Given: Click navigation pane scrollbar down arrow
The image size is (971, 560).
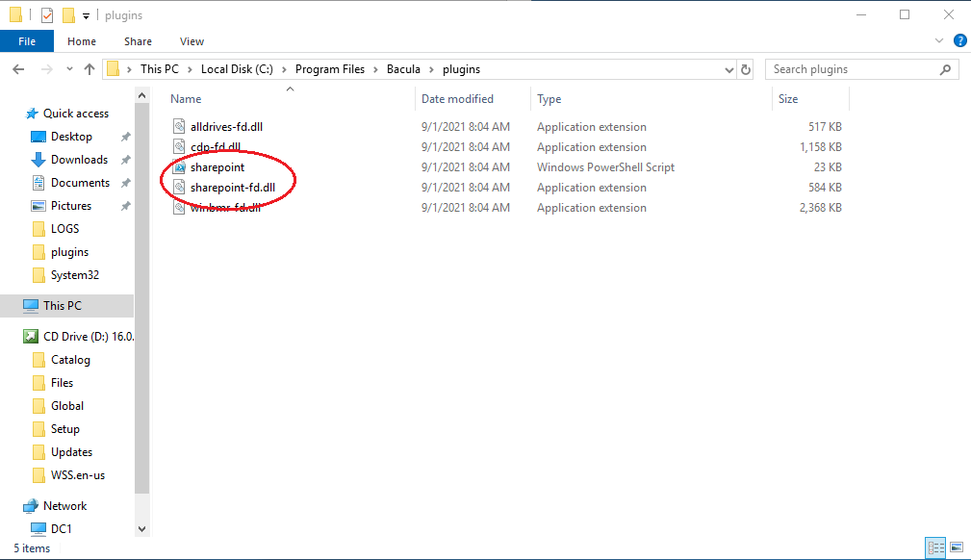Looking at the screenshot, I should (x=141, y=529).
